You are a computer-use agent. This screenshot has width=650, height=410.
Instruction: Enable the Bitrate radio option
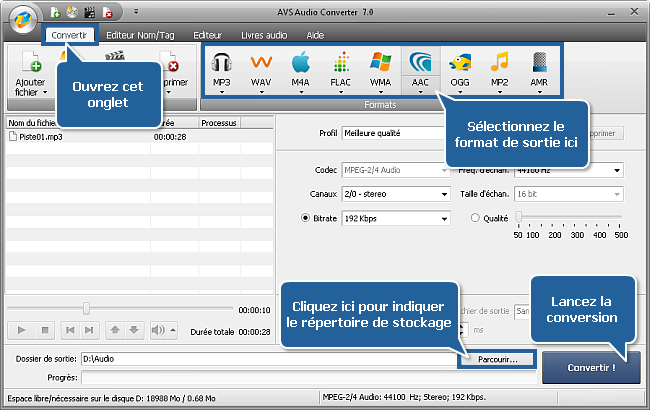[x=305, y=217]
